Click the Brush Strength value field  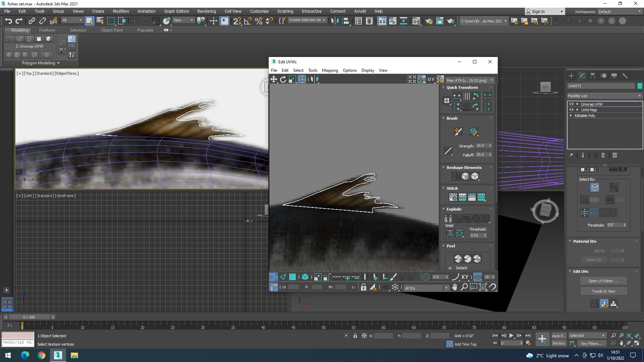(x=481, y=146)
